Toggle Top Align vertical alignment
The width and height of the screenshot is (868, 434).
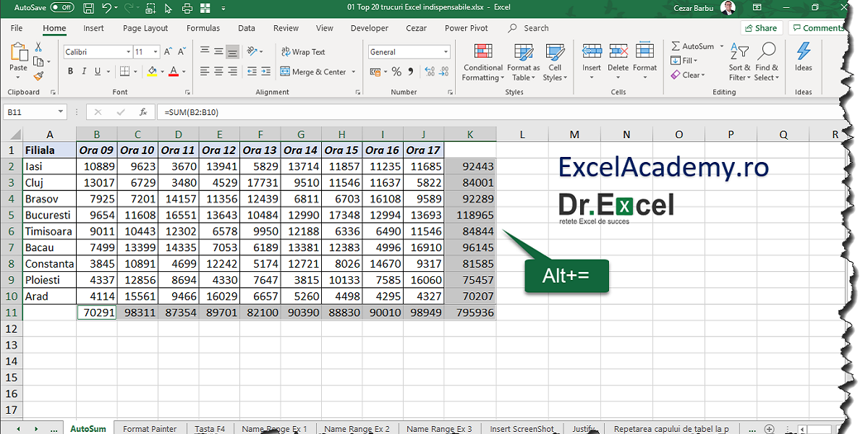coord(205,51)
